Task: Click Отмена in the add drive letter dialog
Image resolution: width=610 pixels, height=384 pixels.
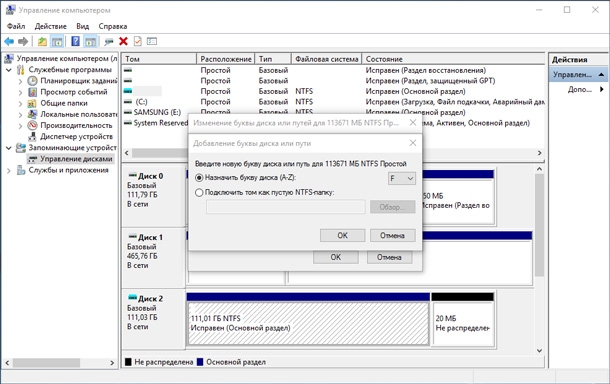Action: 392,235
